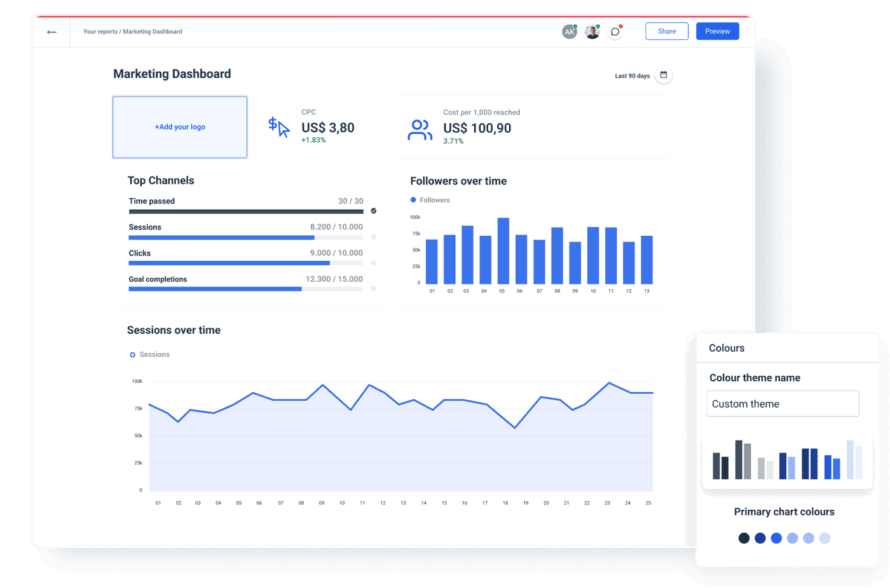The height and width of the screenshot is (588, 890).
Task: Select the darkest primary chart colour swatch
Action: [744, 538]
